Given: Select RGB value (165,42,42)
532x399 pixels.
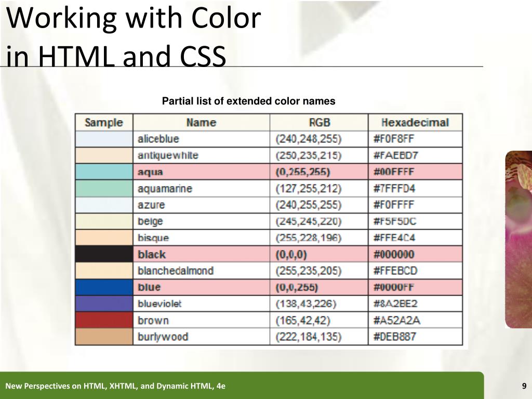Looking at the screenshot, I should coord(303,320).
